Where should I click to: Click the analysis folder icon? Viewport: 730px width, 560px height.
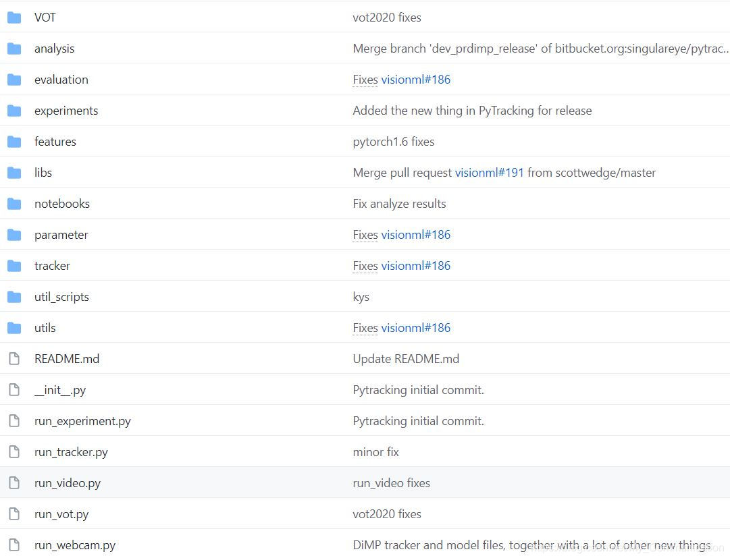click(14, 48)
